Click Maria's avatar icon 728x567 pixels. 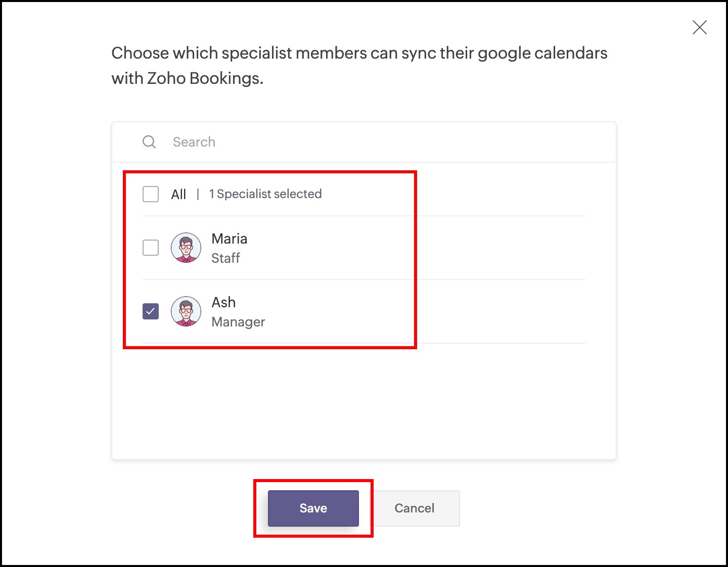click(186, 248)
